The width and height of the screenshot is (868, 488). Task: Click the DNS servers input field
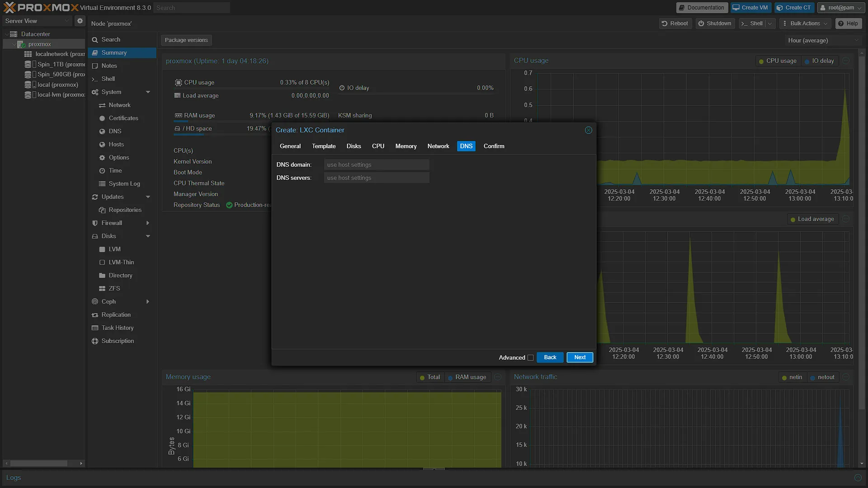pos(376,178)
